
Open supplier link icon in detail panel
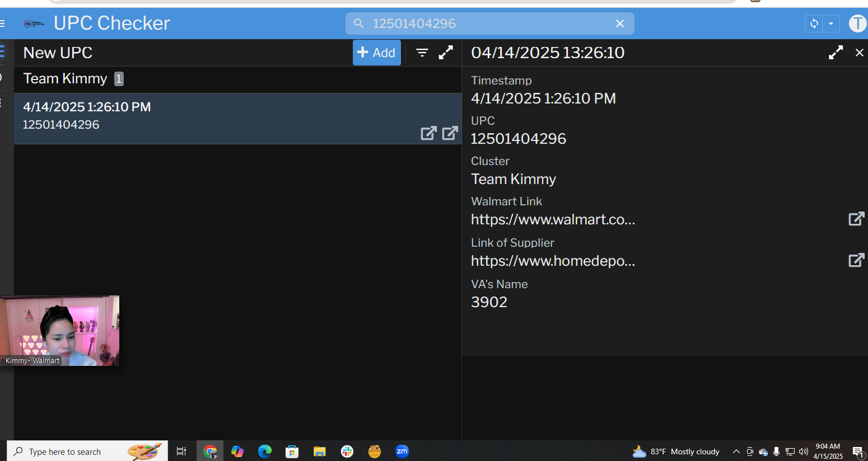pyautogui.click(x=856, y=260)
